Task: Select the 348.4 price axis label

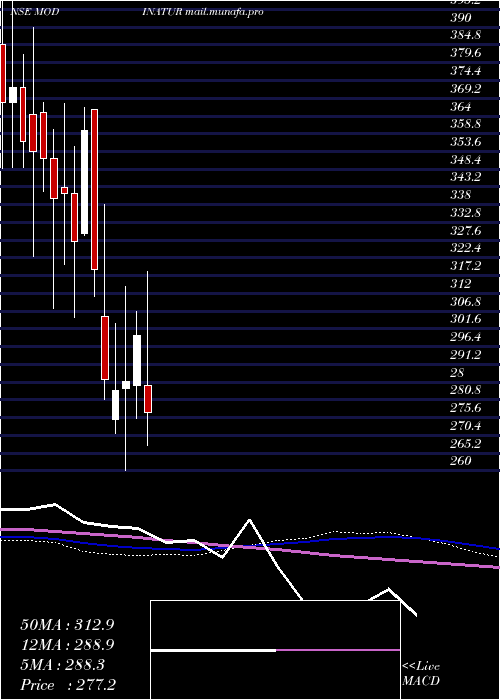Action: point(466,159)
